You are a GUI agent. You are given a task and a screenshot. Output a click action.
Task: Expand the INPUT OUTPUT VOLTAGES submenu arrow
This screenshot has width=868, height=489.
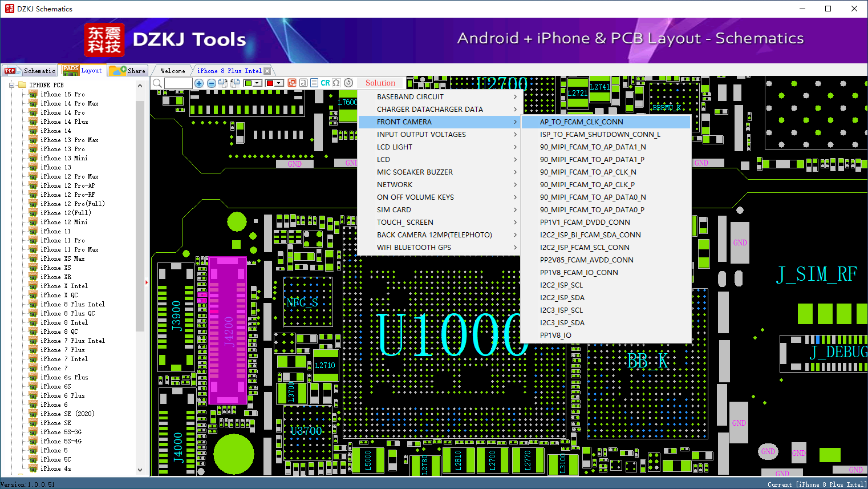pos(515,135)
